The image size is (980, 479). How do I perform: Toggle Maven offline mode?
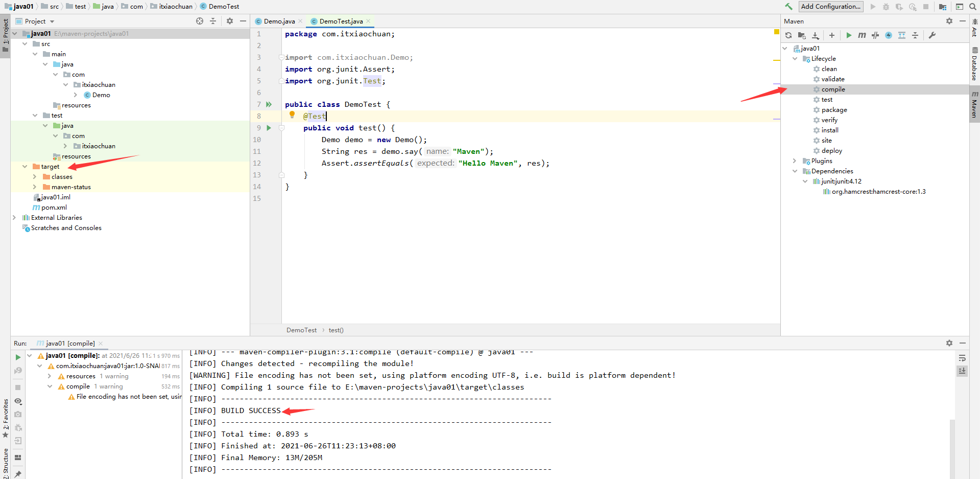(x=875, y=35)
